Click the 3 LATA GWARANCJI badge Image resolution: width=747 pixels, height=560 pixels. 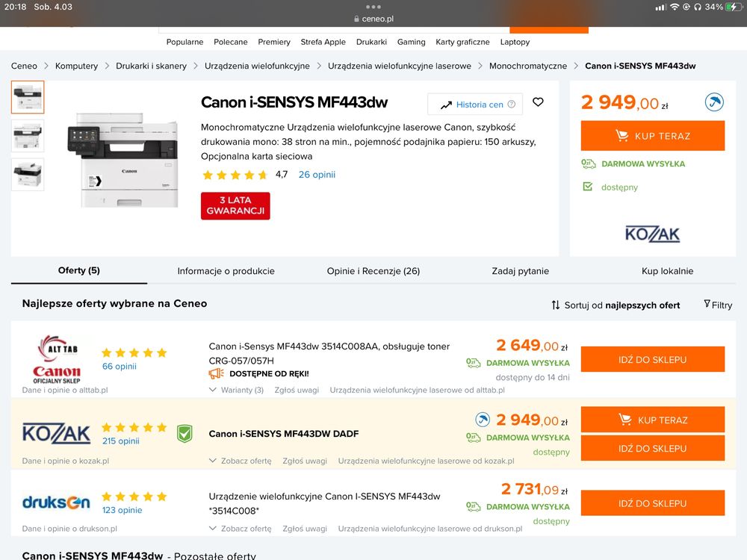pyautogui.click(x=235, y=206)
